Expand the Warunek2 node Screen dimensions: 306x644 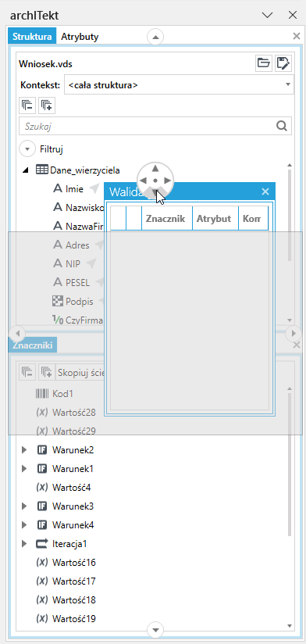(x=24, y=449)
